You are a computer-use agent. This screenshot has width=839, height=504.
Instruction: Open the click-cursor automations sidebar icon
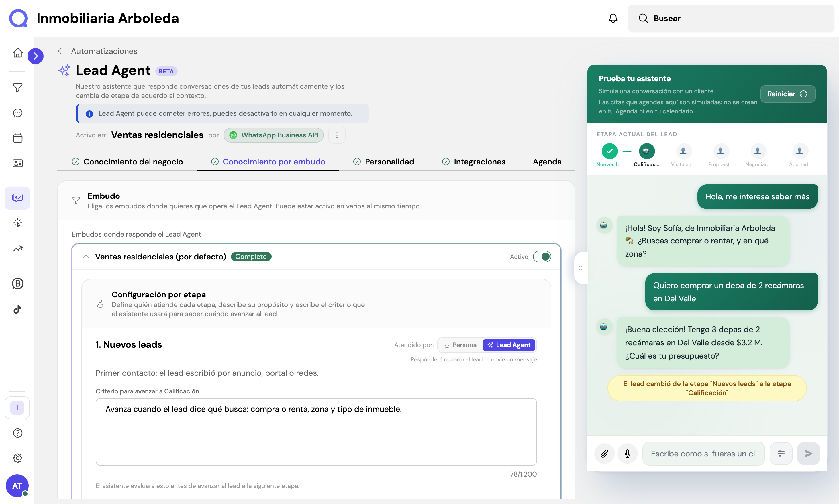(x=18, y=223)
